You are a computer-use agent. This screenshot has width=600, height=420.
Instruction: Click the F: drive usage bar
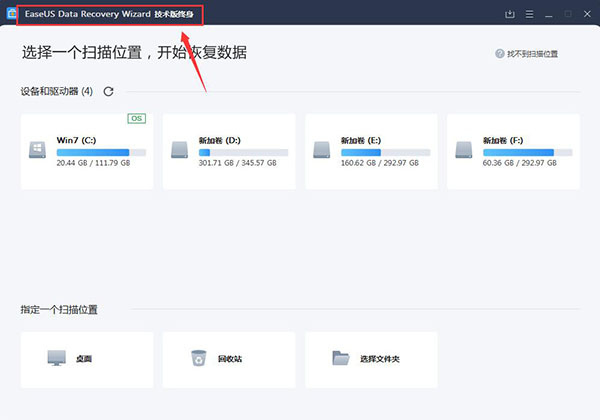point(528,152)
